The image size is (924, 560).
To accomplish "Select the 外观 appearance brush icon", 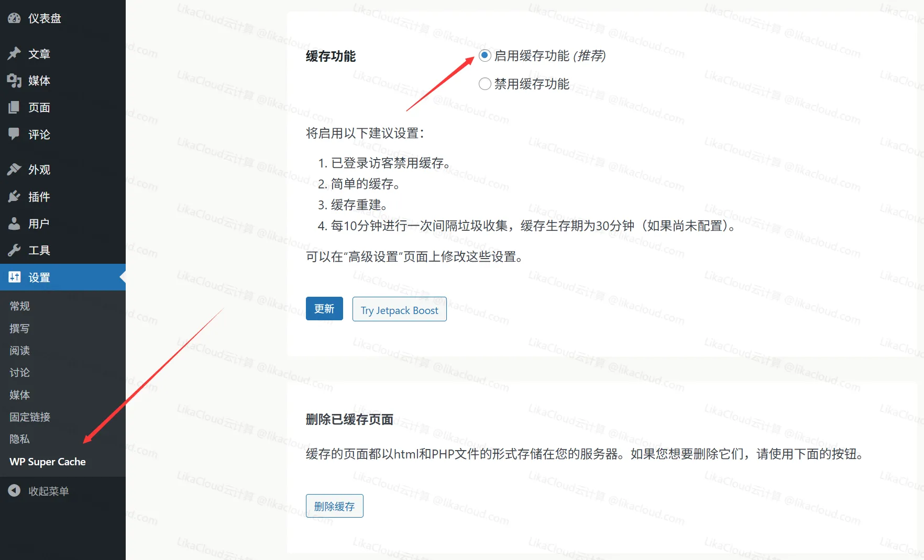I will pyautogui.click(x=14, y=169).
